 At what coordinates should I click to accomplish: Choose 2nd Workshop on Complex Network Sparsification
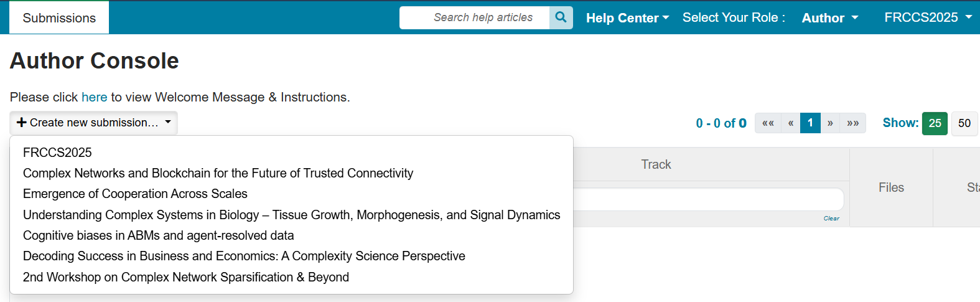click(185, 277)
